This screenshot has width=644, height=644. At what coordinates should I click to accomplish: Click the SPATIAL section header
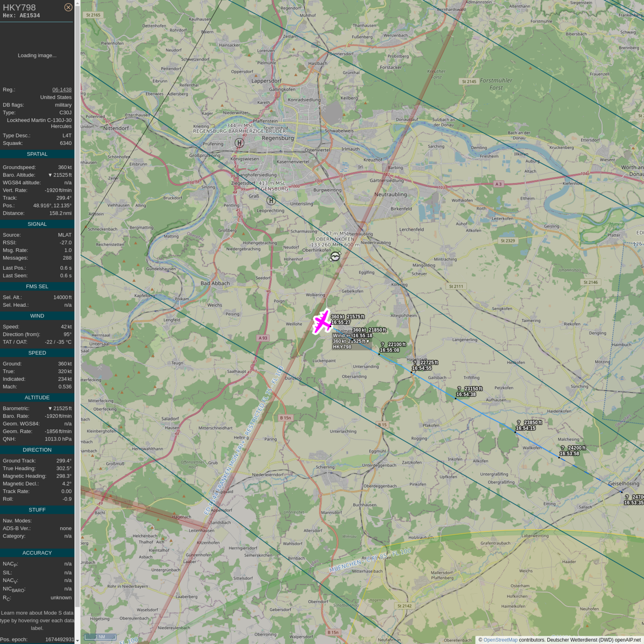[x=37, y=154]
